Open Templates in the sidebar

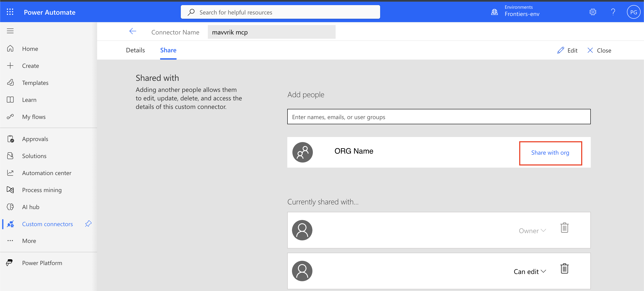pos(35,83)
